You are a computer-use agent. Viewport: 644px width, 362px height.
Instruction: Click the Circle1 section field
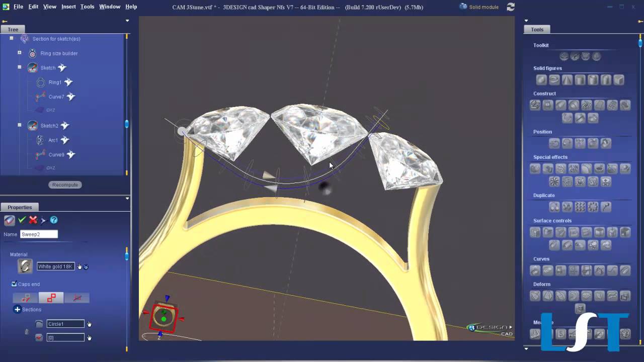tap(65, 324)
